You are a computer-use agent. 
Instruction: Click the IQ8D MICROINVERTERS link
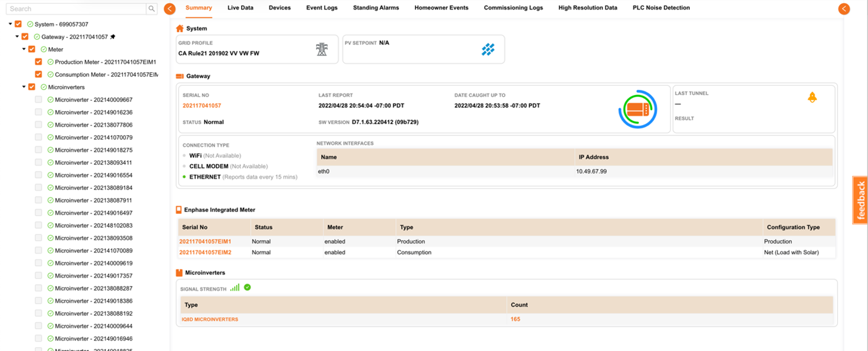point(210,320)
